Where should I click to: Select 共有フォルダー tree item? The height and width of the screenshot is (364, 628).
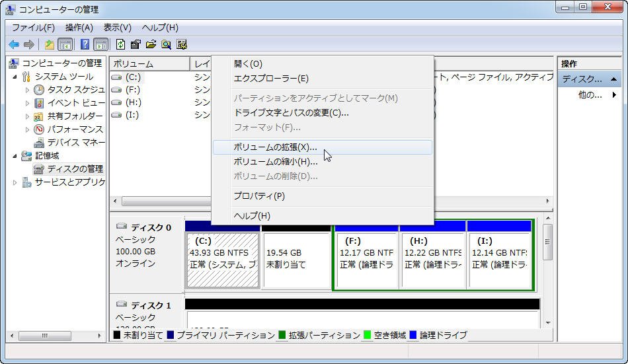click(x=75, y=116)
